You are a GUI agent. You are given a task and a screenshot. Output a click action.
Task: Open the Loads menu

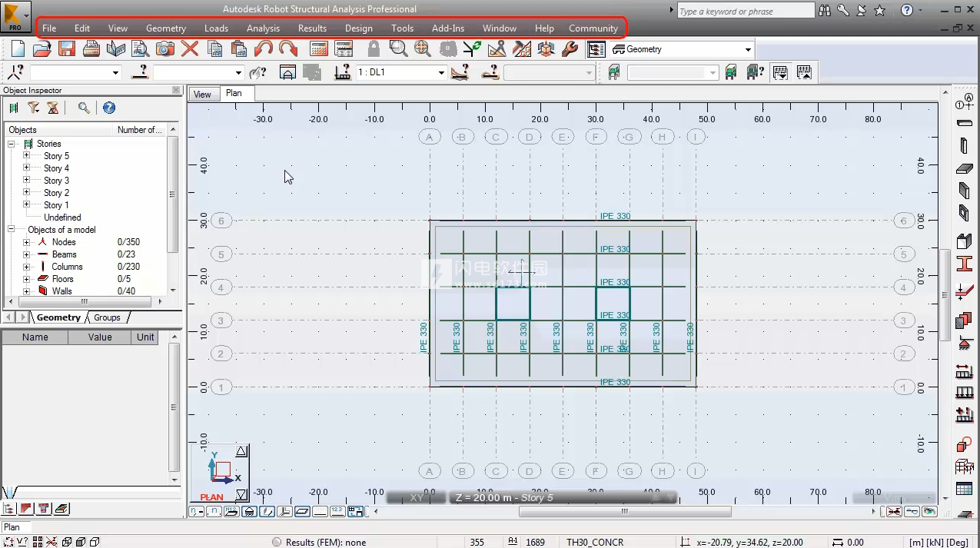[x=216, y=28]
